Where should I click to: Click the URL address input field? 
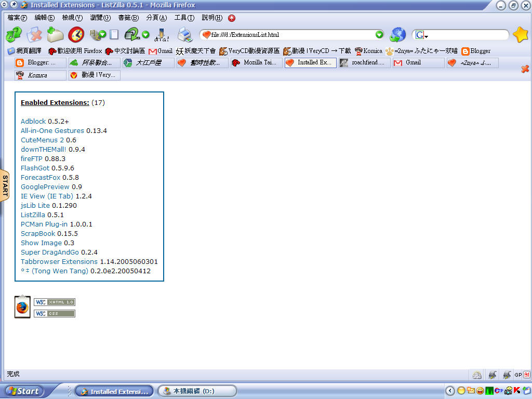tap(291, 35)
